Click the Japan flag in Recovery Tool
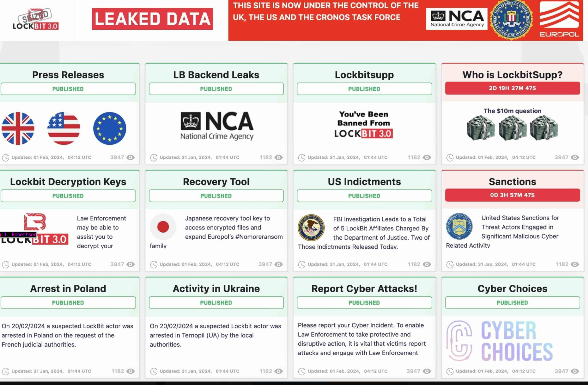This screenshot has width=588, height=385. [x=163, y=227]
